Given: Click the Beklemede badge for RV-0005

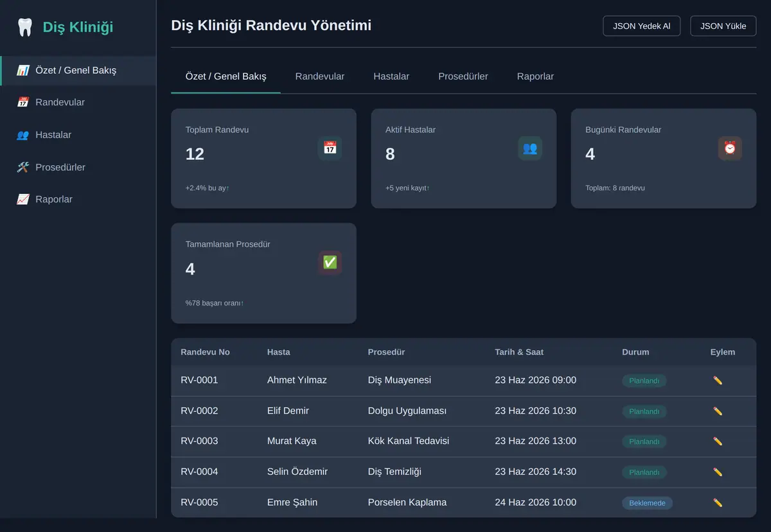Looking at the screenshot, I should pyautogui.click(x=647, y=503).
